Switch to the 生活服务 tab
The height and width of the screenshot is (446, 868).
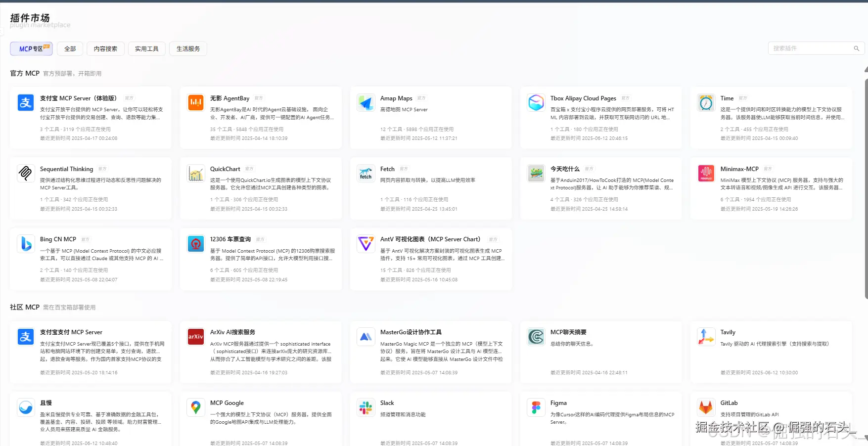[188, 48]
